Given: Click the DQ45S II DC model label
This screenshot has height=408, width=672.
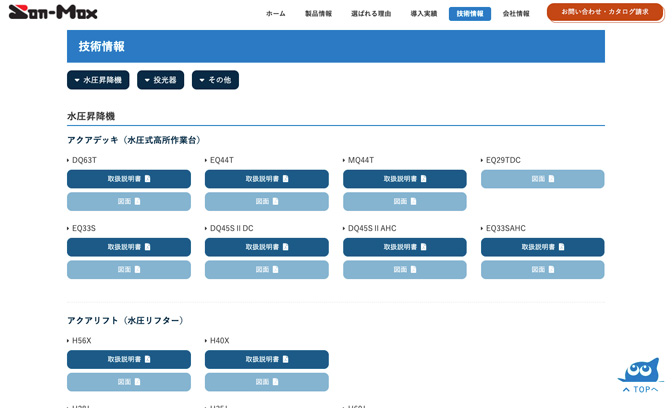Looking at the screenshot, I should click(232, 228).
